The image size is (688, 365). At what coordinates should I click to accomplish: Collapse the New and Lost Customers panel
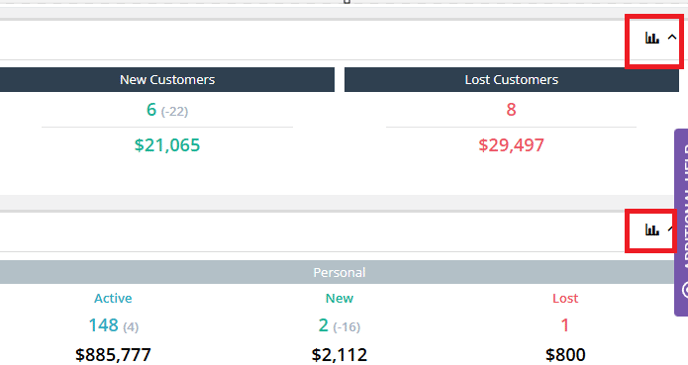672,38
